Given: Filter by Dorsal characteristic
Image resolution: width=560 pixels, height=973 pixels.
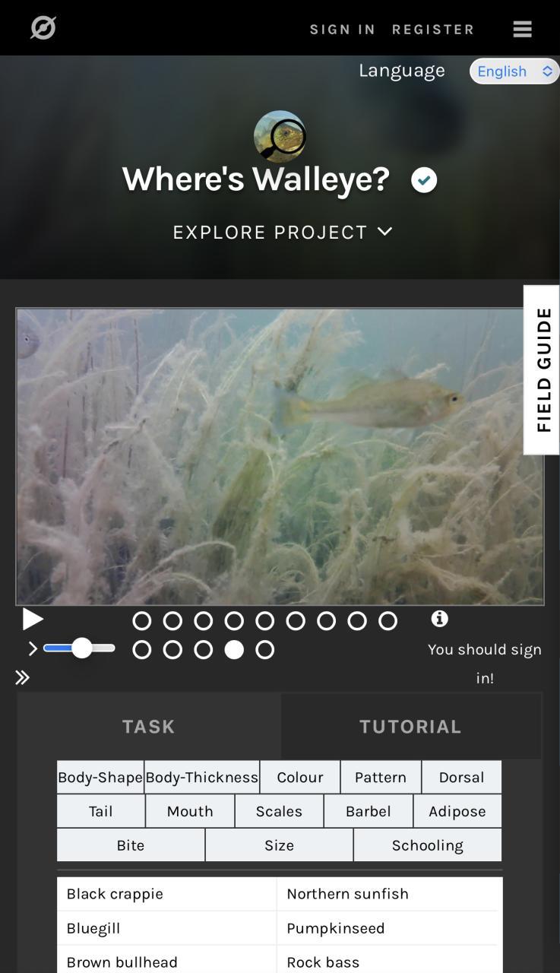Looking at the screenshot, I should coord(461,777).
